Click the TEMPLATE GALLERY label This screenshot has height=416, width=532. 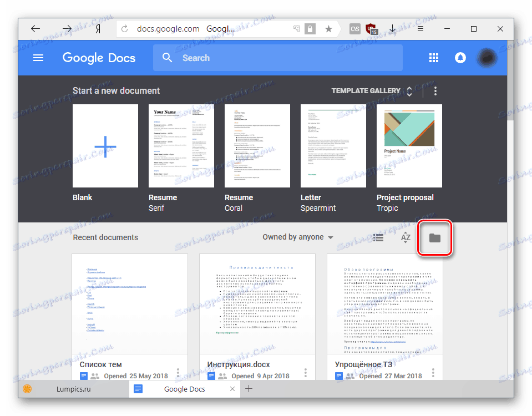366,90
